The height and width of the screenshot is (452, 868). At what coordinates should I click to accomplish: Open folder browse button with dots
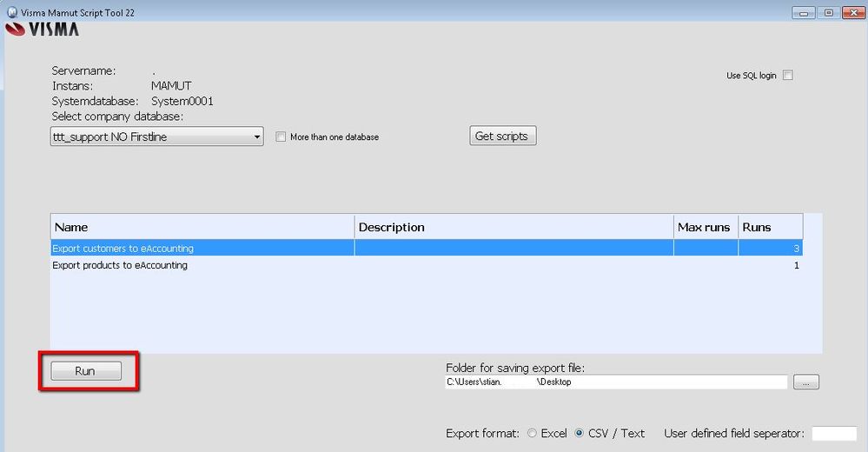(806, 382)
